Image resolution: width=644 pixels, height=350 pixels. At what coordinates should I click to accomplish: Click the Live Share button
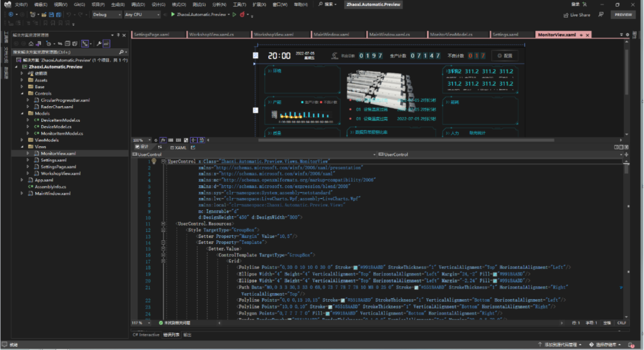577,15
